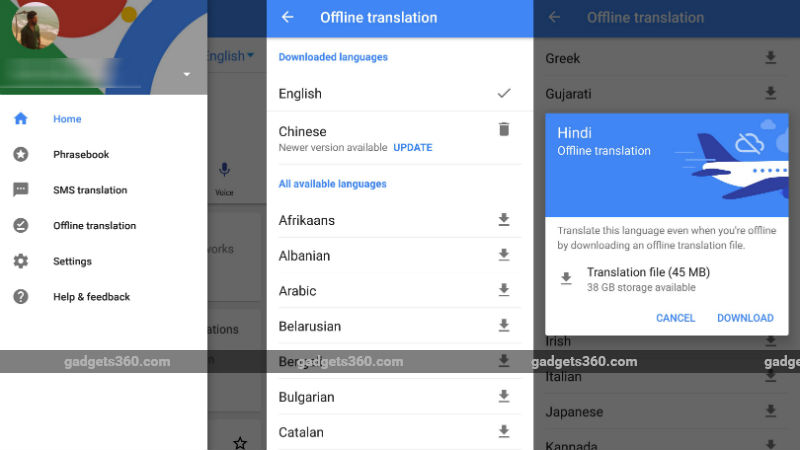Tap the SMS translation speech-bubble icon
The image size is (800, 450).
click(20, 190)
